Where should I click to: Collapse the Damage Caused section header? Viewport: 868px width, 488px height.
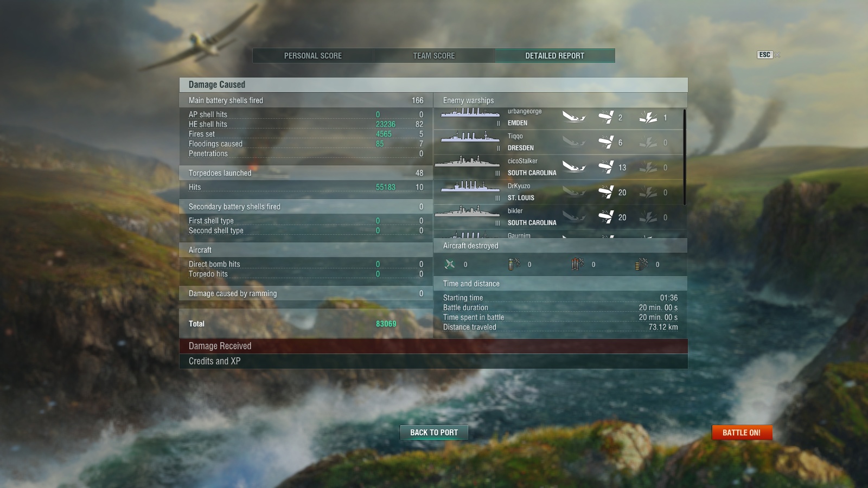(433, 85)
